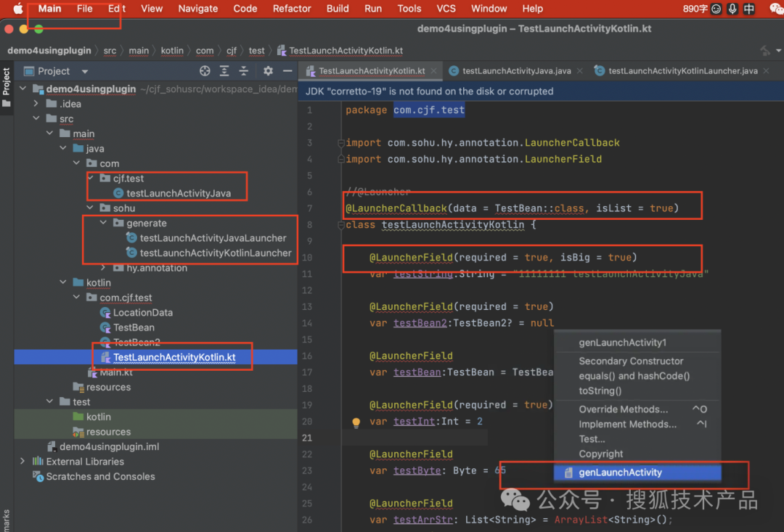Click fold marker beside class declaration line
The width and height of the screenshot is (784, 532).
[x=341, y=225]
